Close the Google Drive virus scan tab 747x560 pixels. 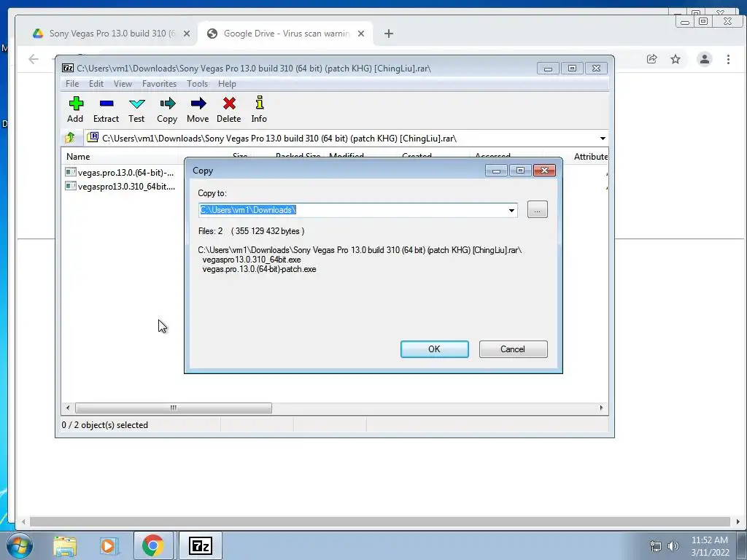(361, 34)
